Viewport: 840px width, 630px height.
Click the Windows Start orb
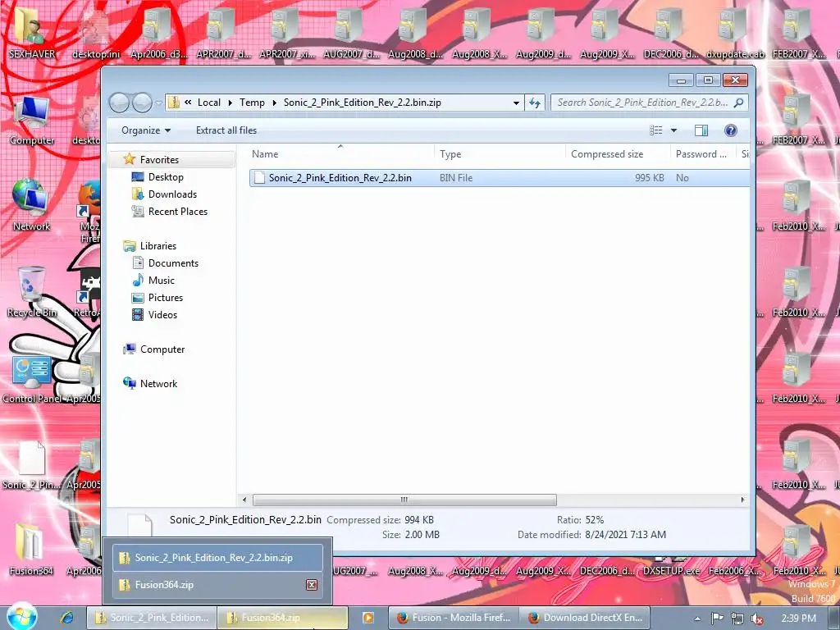tap(21, 617)
